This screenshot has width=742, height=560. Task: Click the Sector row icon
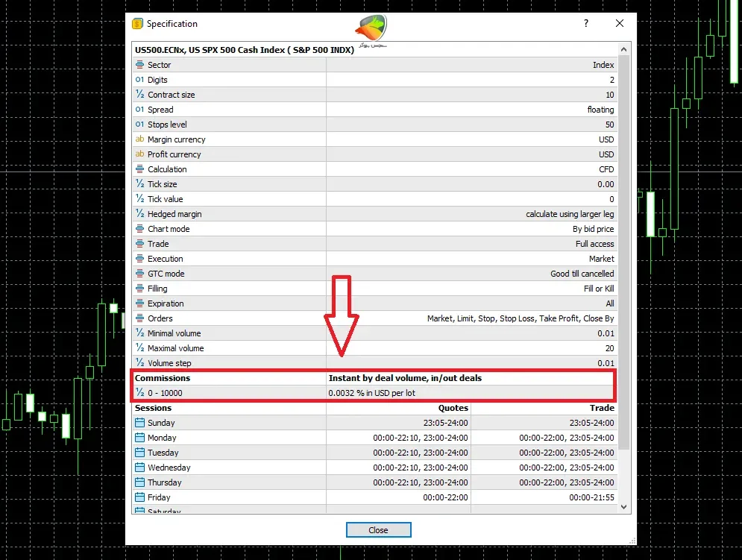pos(139,64)
